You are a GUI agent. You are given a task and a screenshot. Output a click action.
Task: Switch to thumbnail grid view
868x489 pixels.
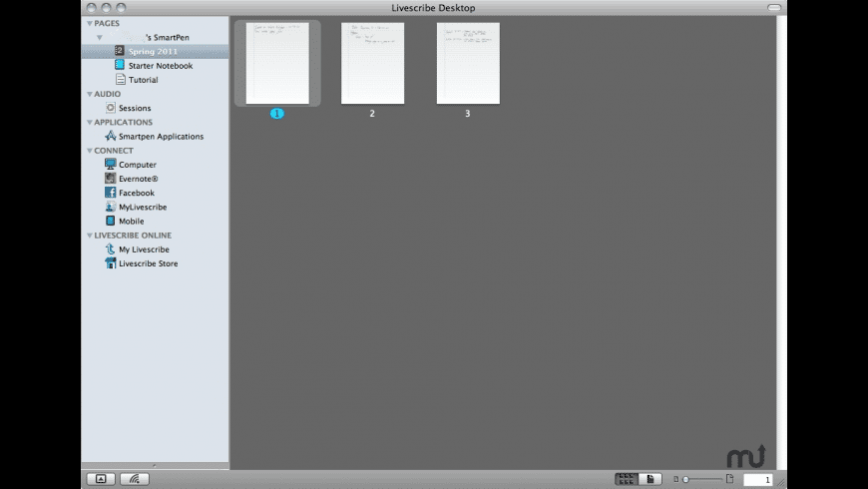point(627,479)
